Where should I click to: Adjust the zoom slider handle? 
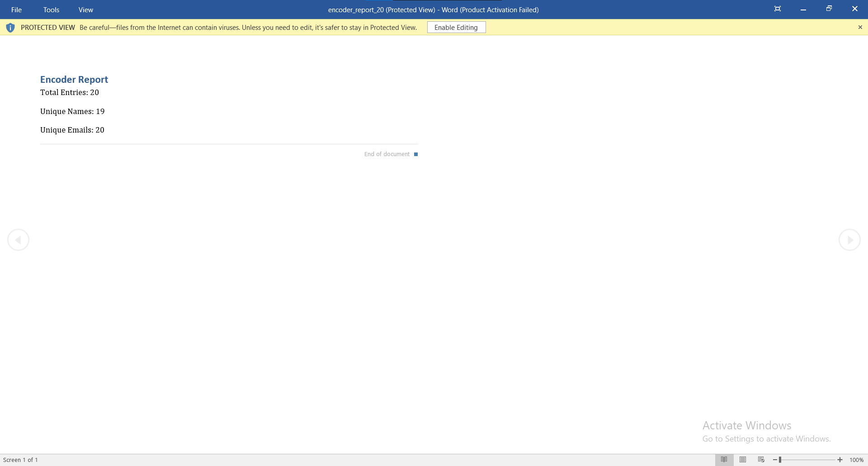(x=780, y=460)
